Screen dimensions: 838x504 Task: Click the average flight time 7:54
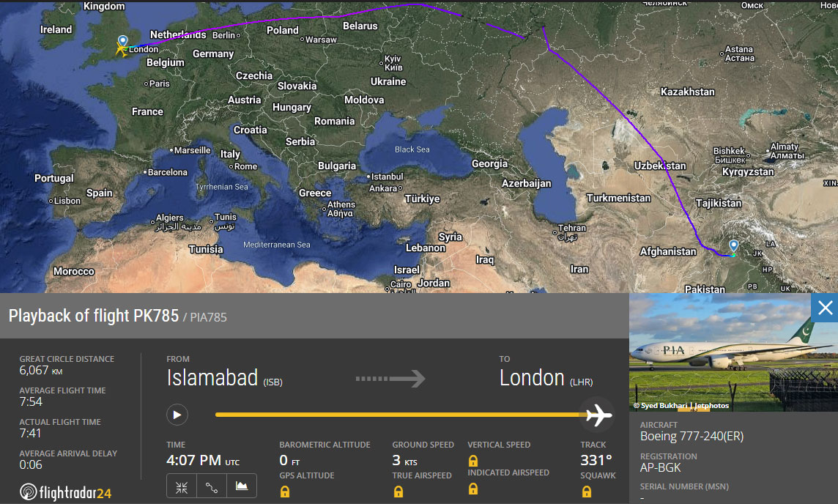[x=31, y=402]
